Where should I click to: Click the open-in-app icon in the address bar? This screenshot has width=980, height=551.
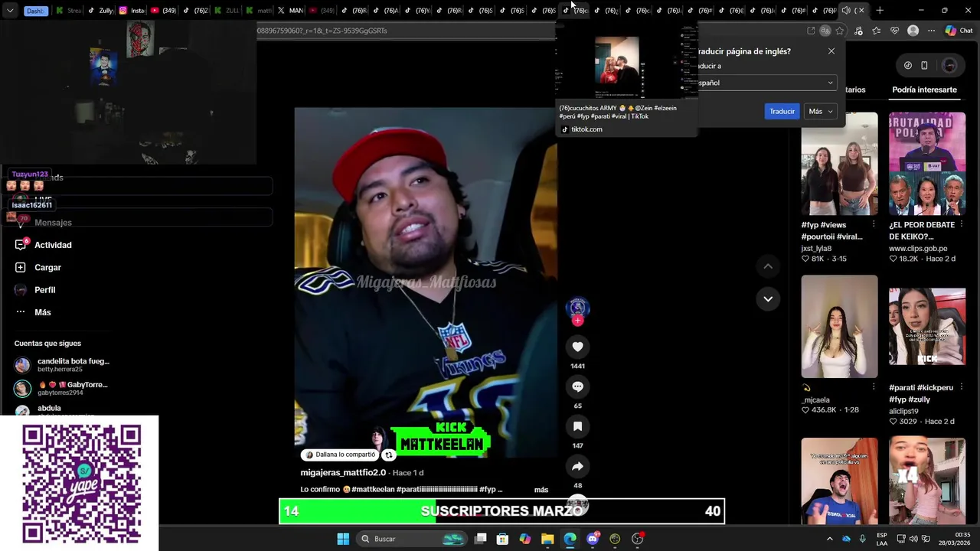tap(811, 31)
